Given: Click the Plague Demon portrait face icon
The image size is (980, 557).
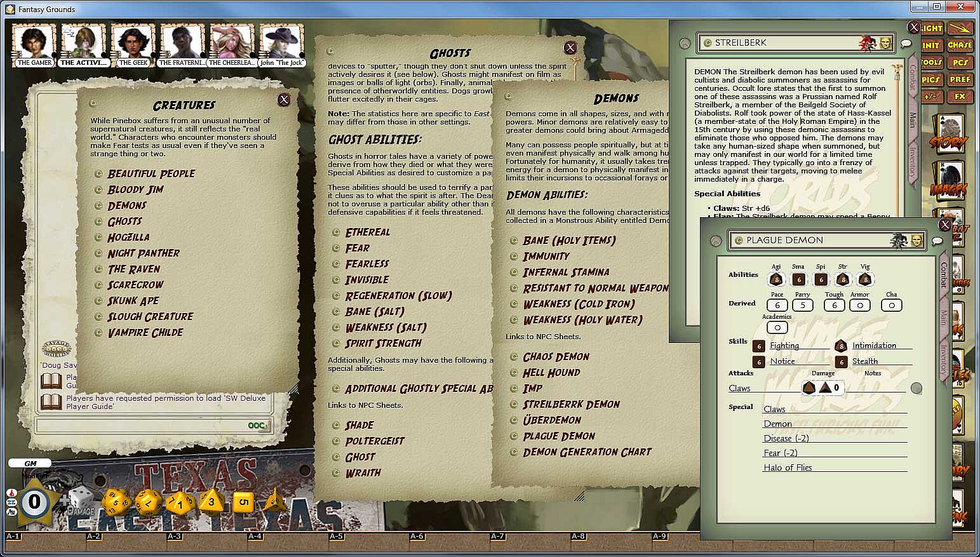Looking at the screenshot, I should (x=916, y=241).
